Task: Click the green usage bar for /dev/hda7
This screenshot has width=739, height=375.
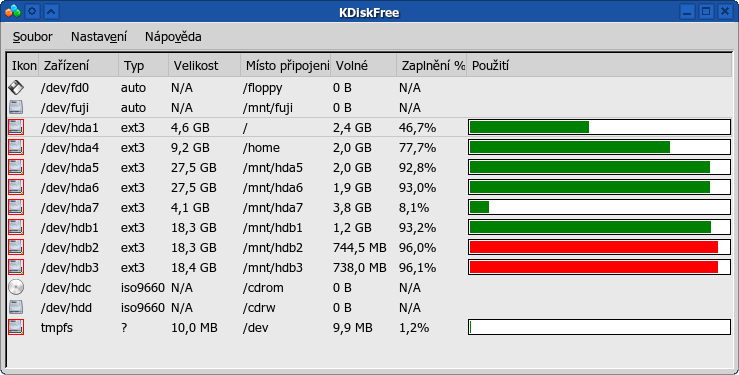Action: (x=479, y=207)
